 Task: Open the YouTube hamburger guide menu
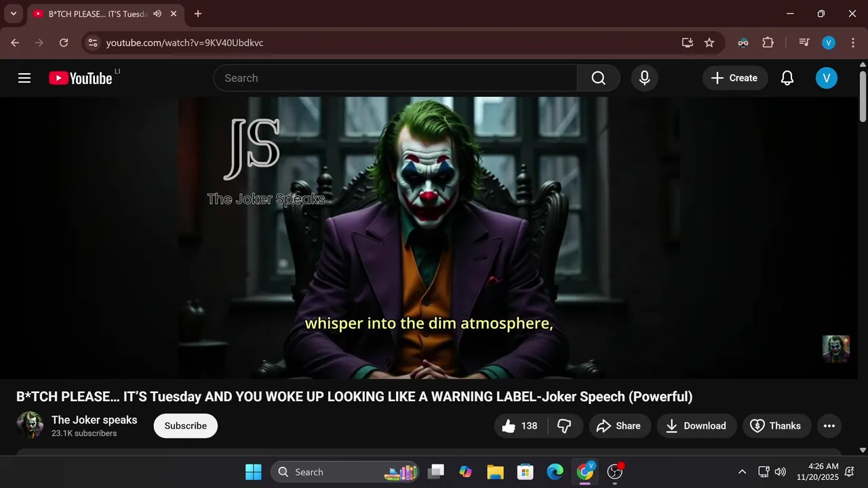[24, 78]
